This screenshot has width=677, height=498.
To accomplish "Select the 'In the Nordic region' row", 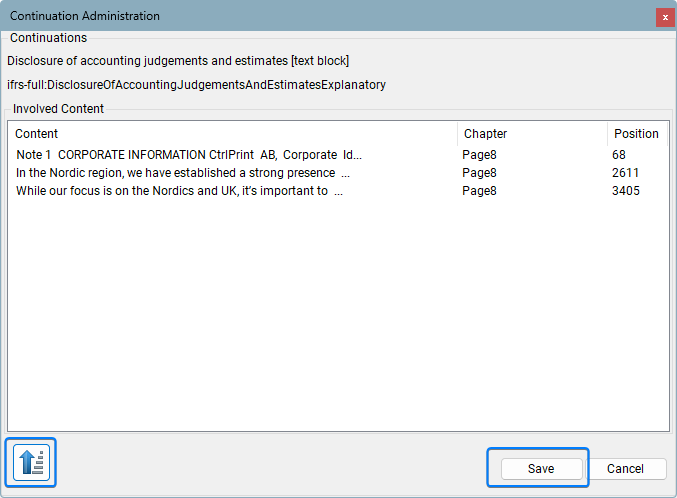I will (x=182, y=173).
